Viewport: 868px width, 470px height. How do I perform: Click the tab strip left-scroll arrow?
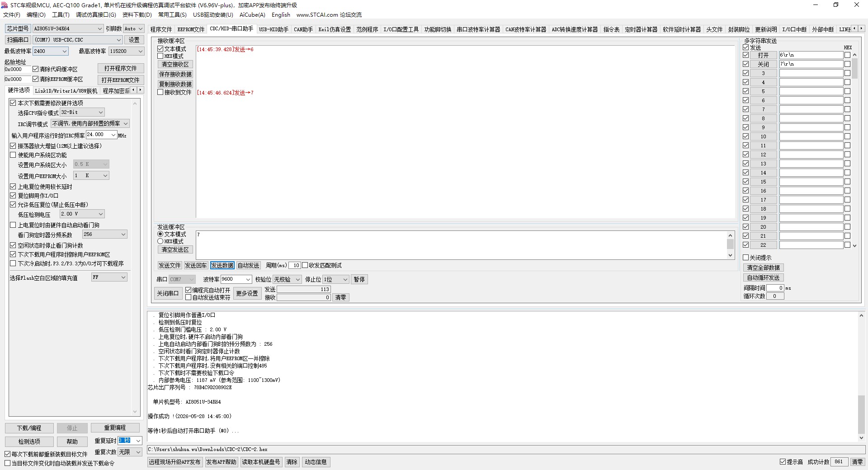coord(854,28)
